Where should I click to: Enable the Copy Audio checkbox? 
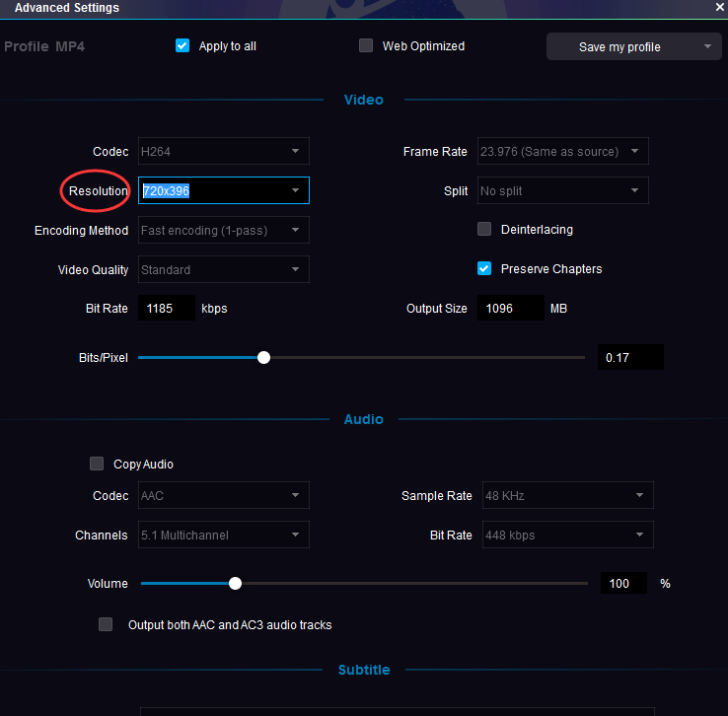pos(97,464)
